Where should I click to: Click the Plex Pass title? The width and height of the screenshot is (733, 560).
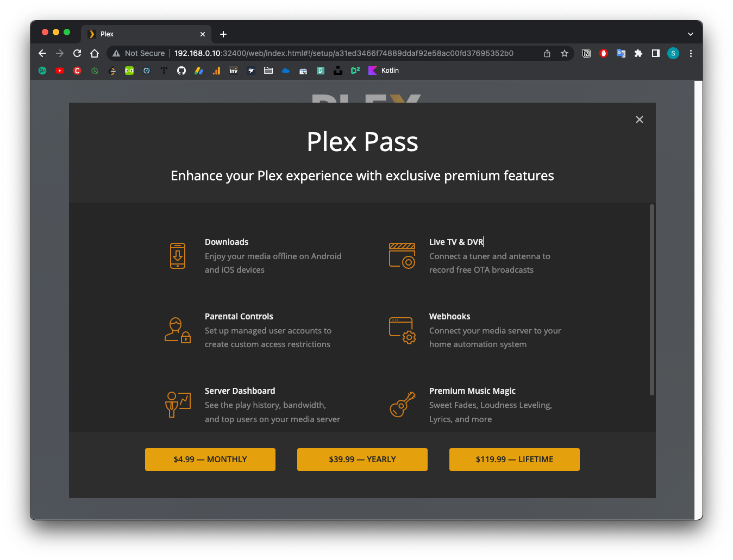coord(362,142)
